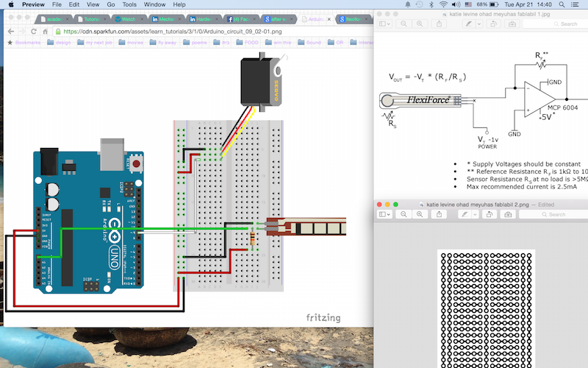Reload the sparkfun image page
The image size is (588, 368).
click(34, 32)
